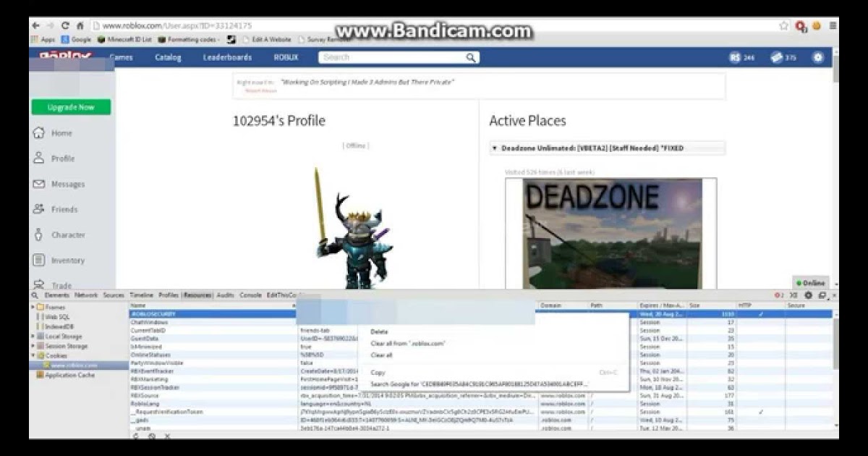
Task: Click the refresh icon below the cookie table
Action: point(136,436)
